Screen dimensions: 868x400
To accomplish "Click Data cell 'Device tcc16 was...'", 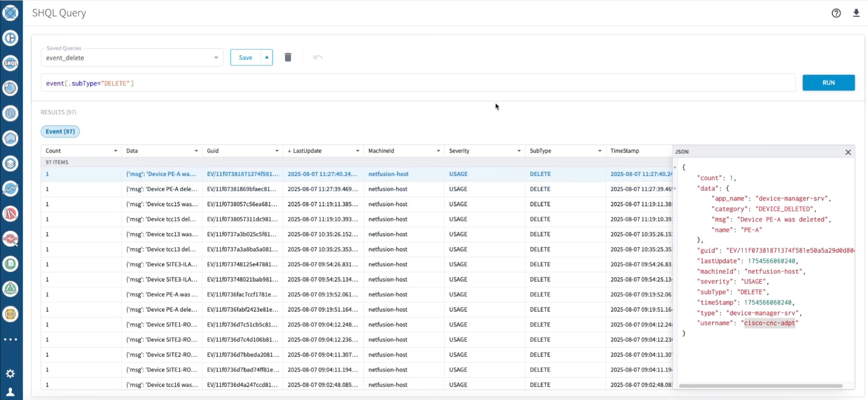I will [162, 385].
